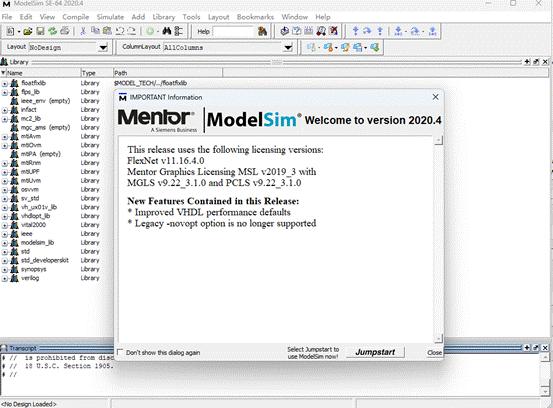The image size is (553, 408).
Task: Expand the ieee library tree node
Action: [5, 234]
